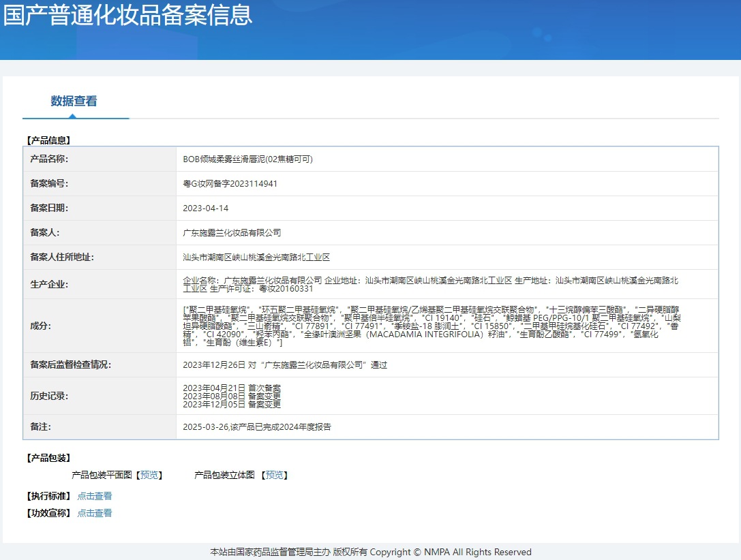Click the 国产普通化妆品备案信息 page heading

coord(127,15)
